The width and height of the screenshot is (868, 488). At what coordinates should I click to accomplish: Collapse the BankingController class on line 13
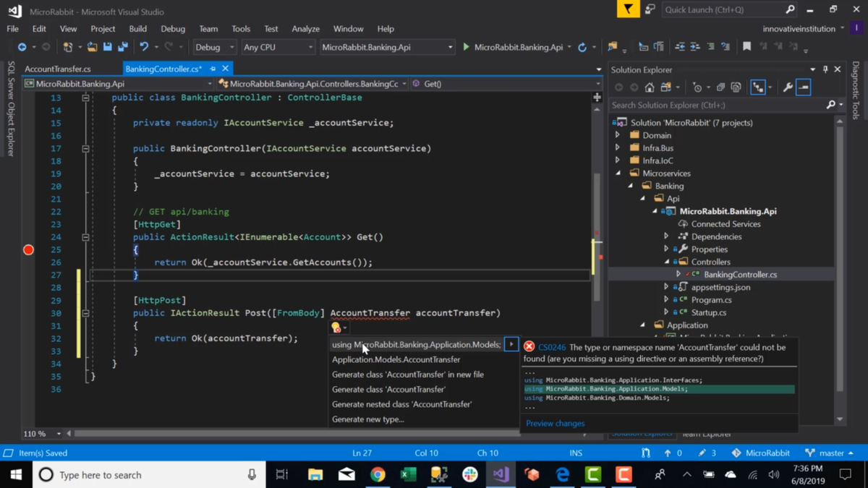point(85,98)
